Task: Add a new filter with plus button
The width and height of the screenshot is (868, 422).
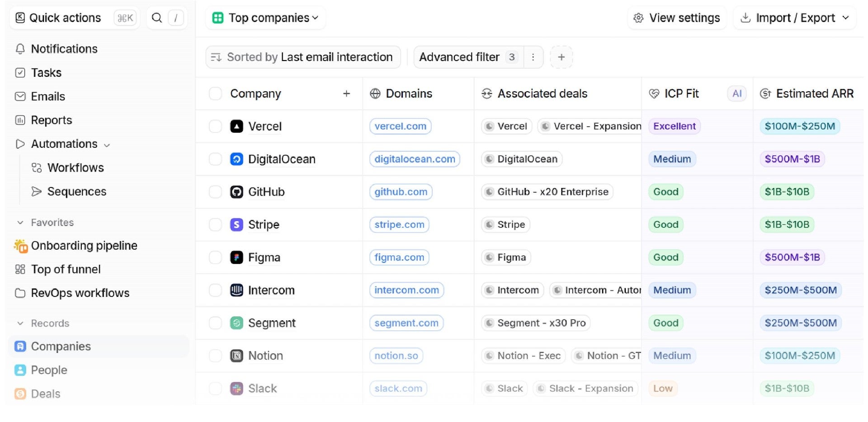Action: coord(561,57)
